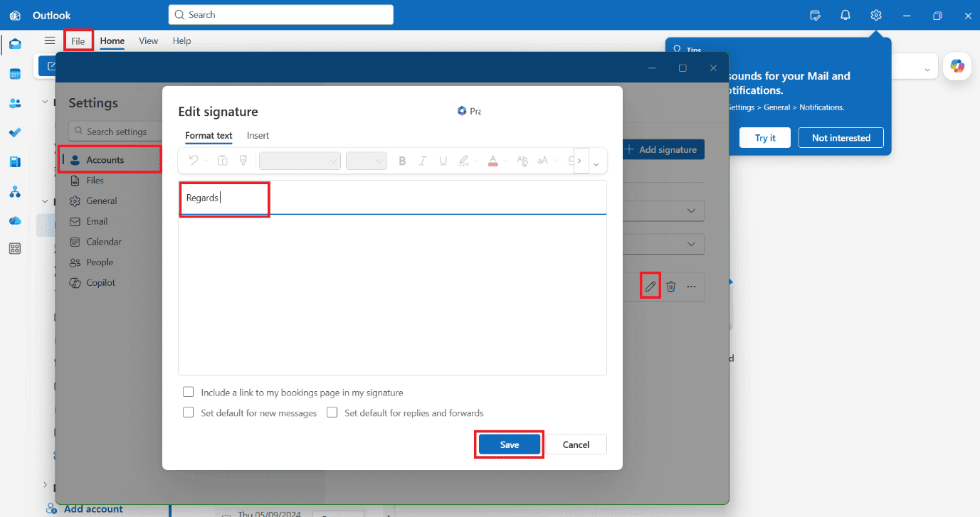Open the Calendar app in left rail

(x=15, y=74)
